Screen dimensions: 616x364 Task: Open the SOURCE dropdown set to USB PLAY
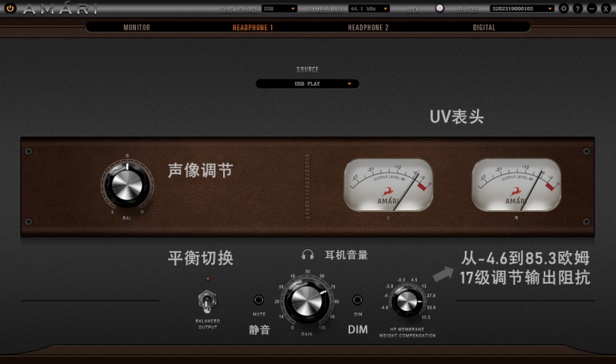[307, 83]
